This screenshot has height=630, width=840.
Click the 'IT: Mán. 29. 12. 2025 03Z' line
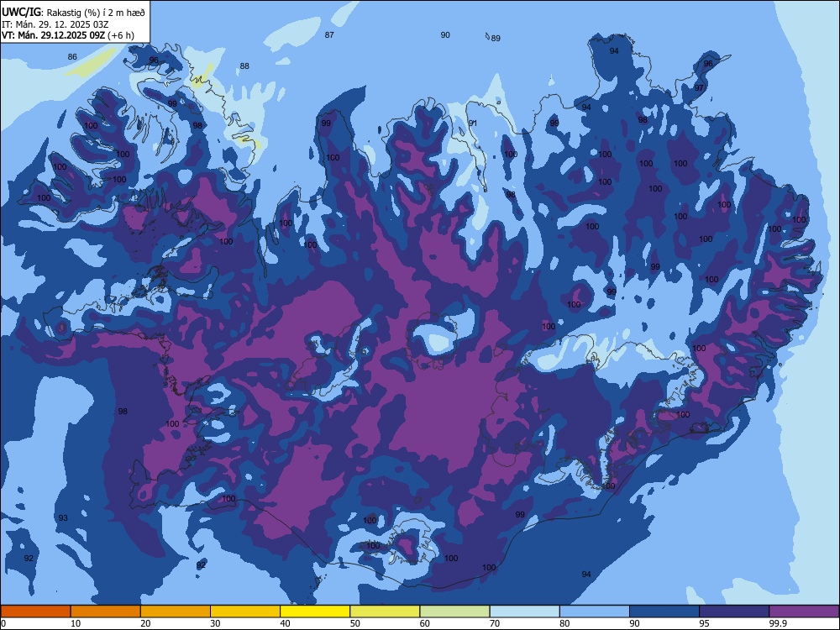pos(55,24)
